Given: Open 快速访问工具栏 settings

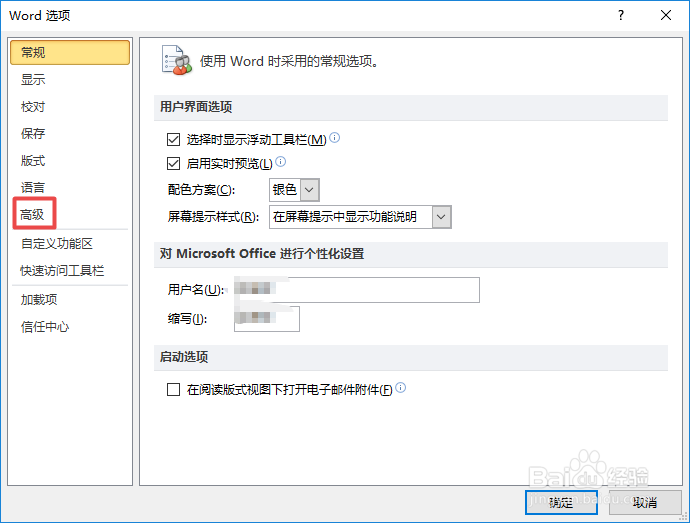Looking at the screenshot, I should tap(62, 270).
